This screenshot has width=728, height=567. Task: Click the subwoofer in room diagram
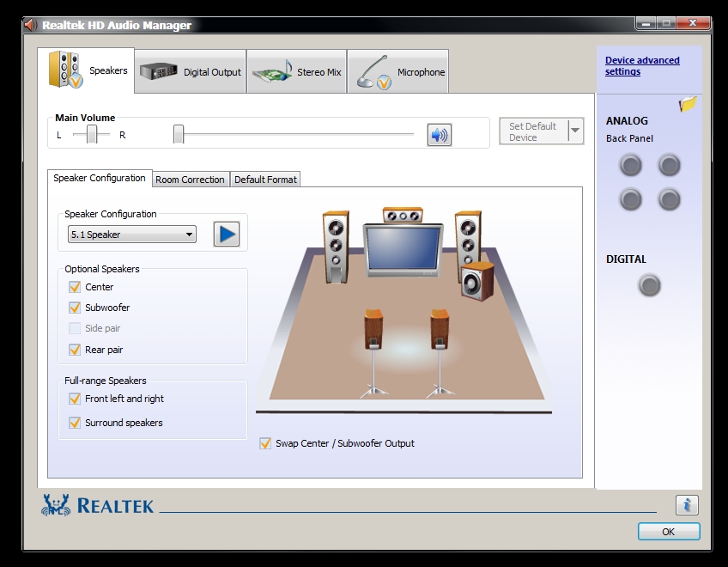click(x=477, y=281)
